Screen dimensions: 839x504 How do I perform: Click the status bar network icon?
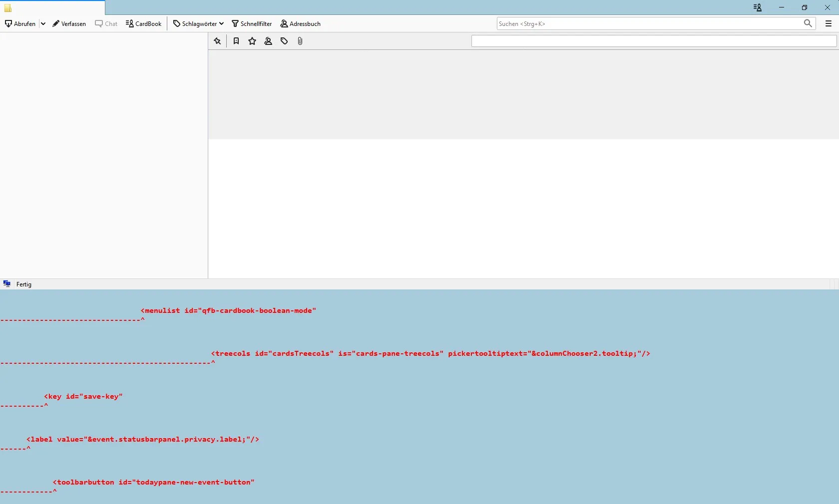click(7, 284)
